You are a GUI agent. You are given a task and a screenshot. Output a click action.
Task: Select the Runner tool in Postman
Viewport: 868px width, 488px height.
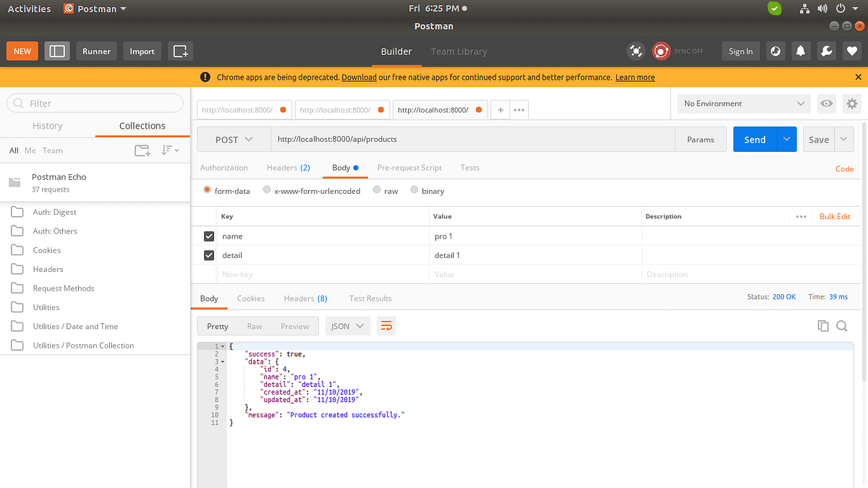(96, 51)
